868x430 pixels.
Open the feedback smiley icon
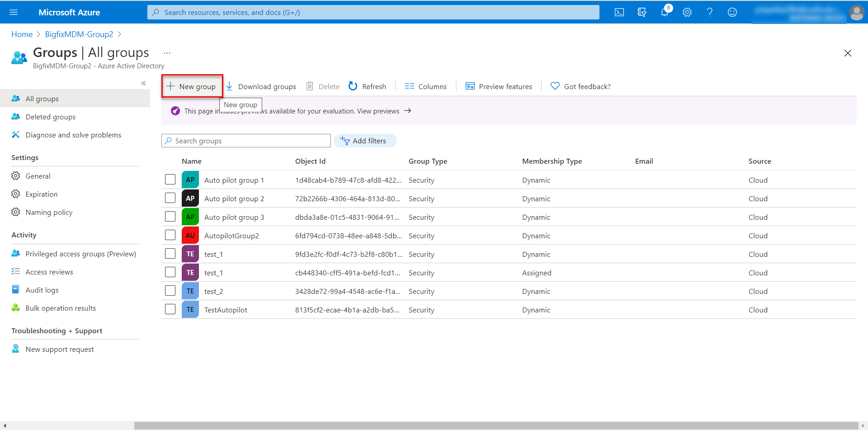click(732, 12)
